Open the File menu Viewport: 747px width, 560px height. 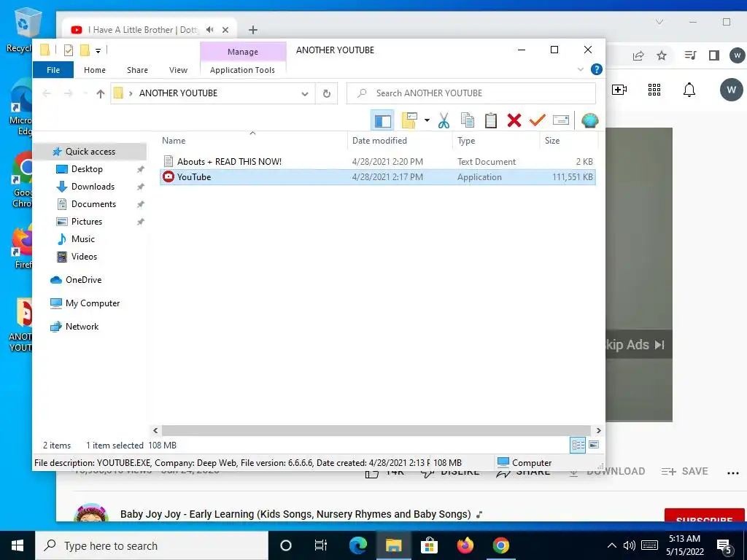(x=53, y=70)
